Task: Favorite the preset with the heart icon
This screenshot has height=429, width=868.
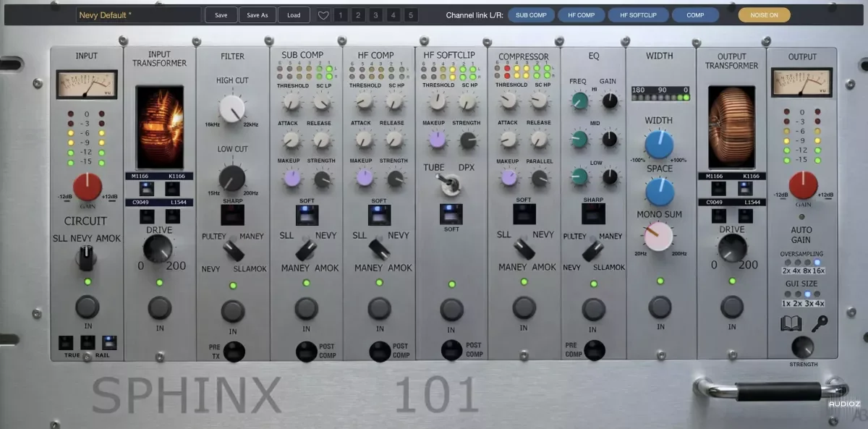Action: [323, 15]
